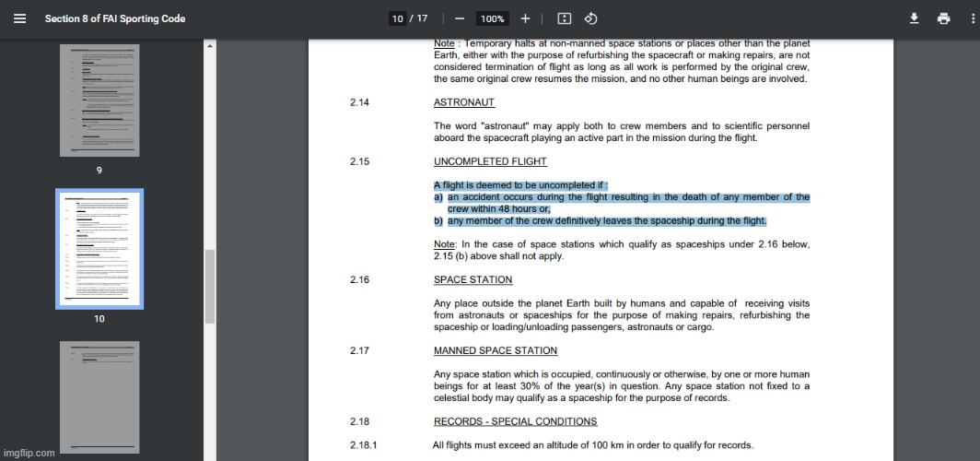The width and height of the screenshot is (980, 461).
Task: Click the fit to page icon
Action: 565,18
